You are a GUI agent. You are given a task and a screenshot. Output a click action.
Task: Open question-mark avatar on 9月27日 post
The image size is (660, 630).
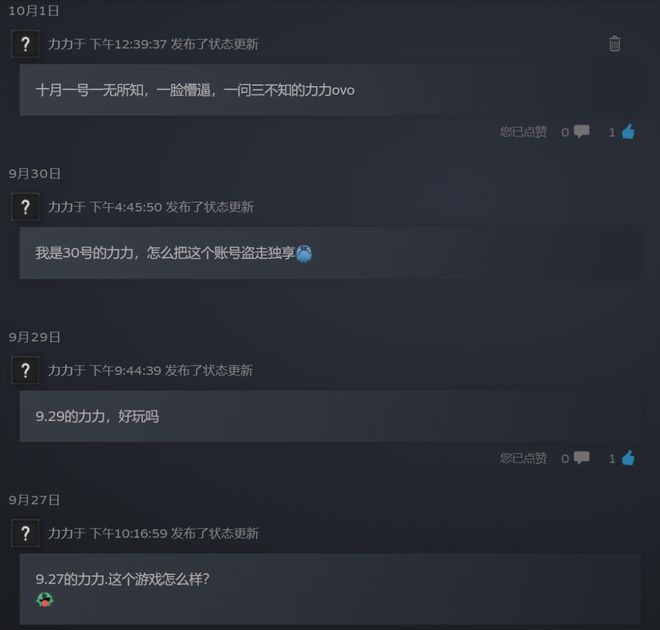pyautogui.click(x=25, y=533)
